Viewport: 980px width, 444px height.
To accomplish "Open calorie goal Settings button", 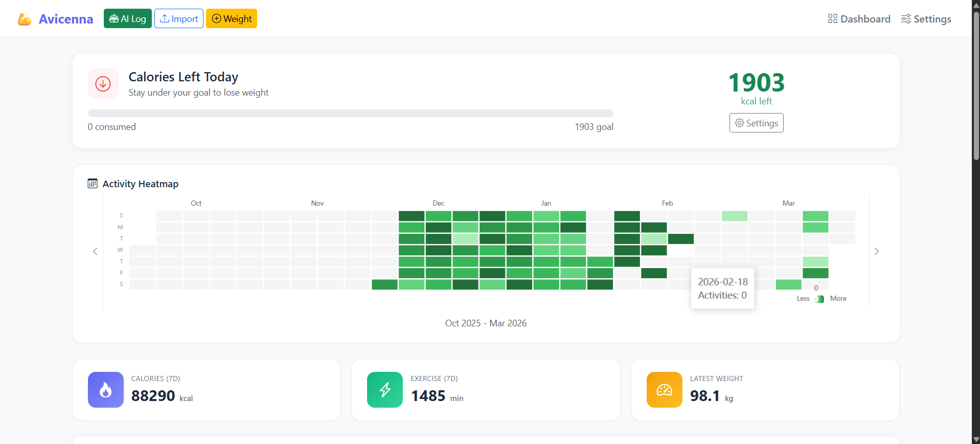I will 756,123.
